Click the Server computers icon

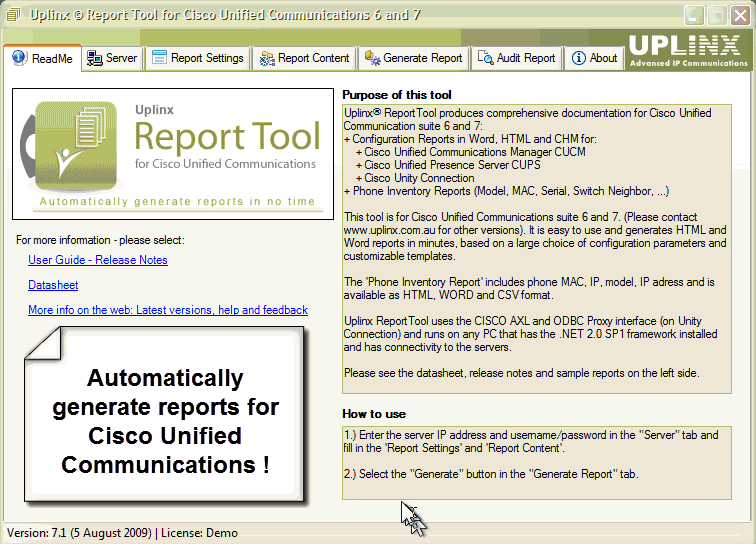coord(94,58)
